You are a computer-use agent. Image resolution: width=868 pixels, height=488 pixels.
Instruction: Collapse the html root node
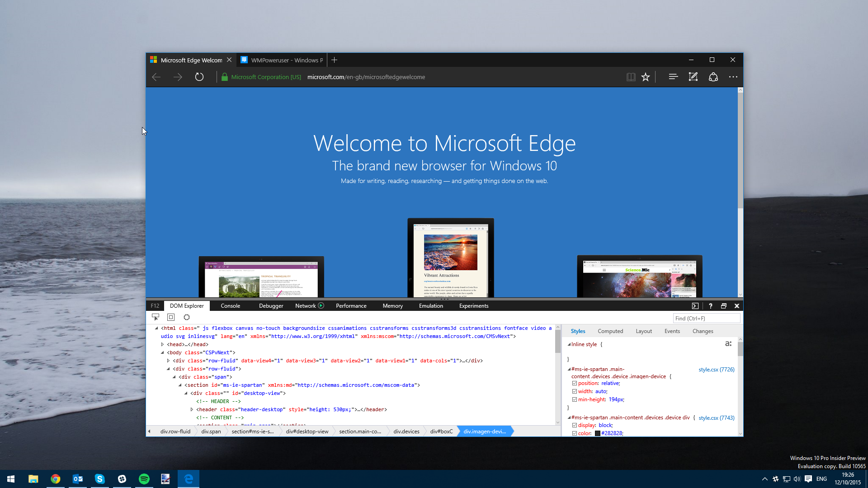[156, 328]
